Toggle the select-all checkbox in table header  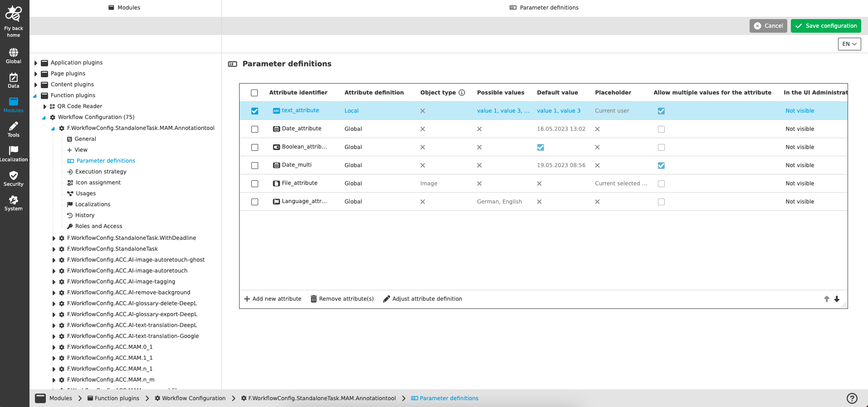click(x=255, y=93)
